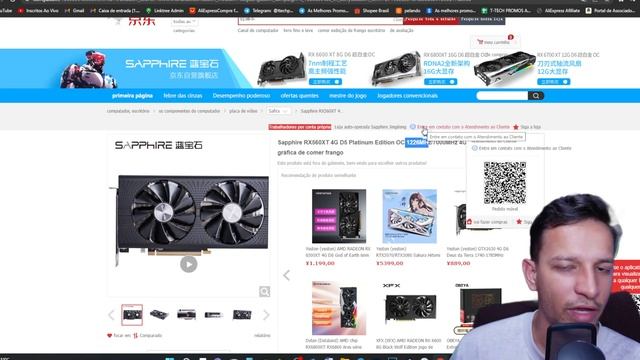Go to previous product thumbnails
Screen dimensions: 640x360
(x=111, y=315)
